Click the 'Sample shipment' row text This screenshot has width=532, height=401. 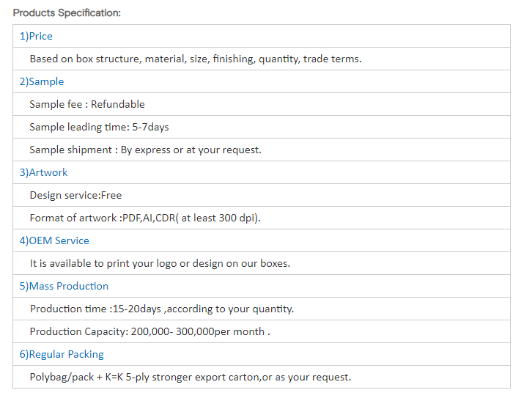(x=145, y=150)
